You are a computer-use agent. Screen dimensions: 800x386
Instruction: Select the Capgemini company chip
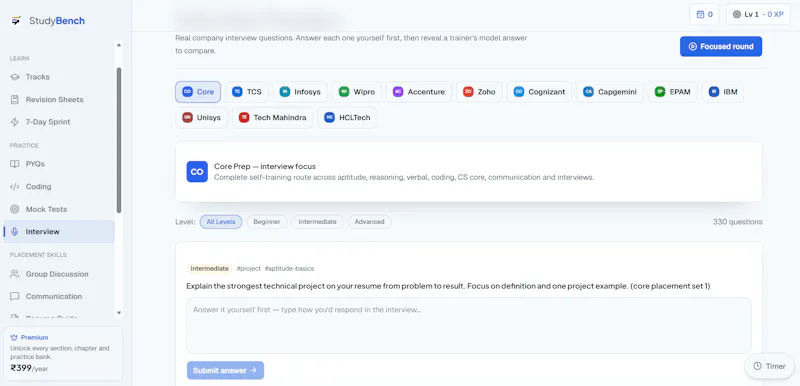click(x=610, y=92)
